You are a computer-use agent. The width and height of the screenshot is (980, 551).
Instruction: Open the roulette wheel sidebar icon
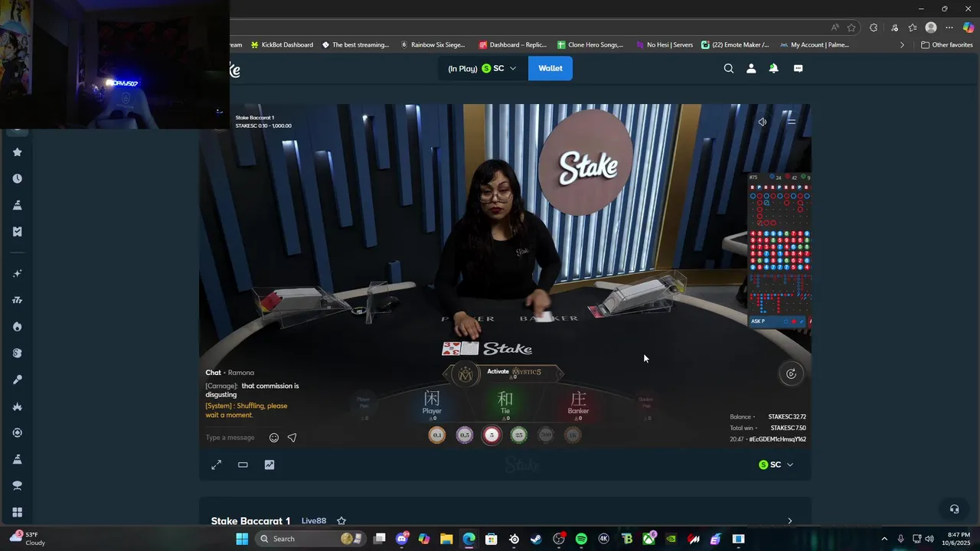point(17,432)
